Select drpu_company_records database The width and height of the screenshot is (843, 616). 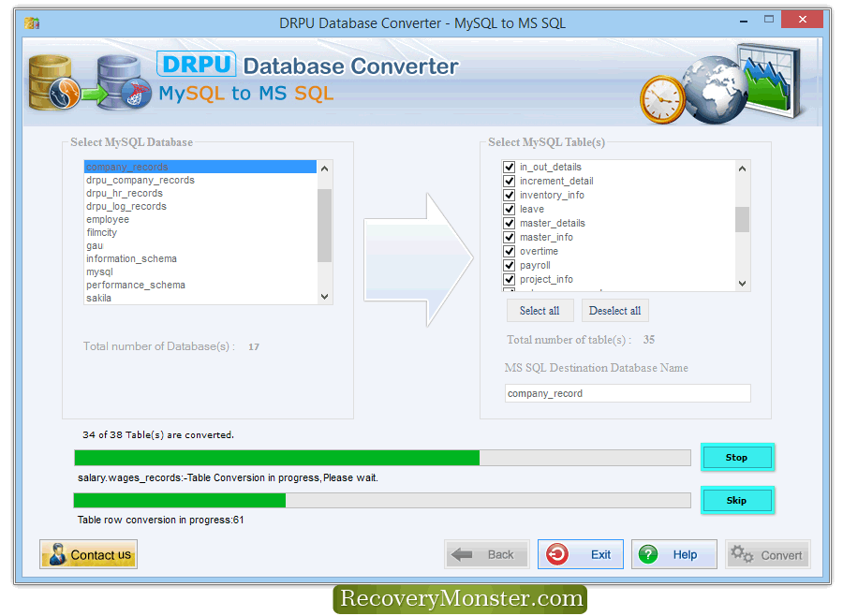(x=200, y=180)
